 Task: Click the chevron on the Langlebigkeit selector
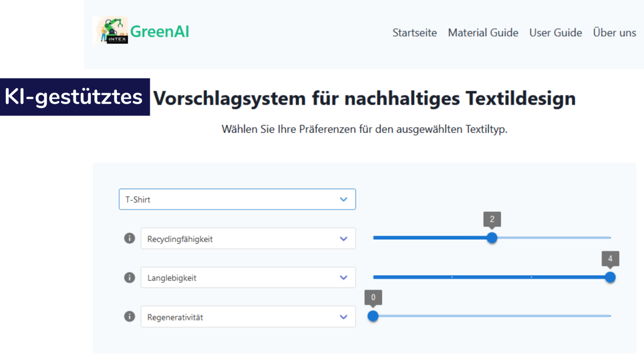click(x=343, y=278)
